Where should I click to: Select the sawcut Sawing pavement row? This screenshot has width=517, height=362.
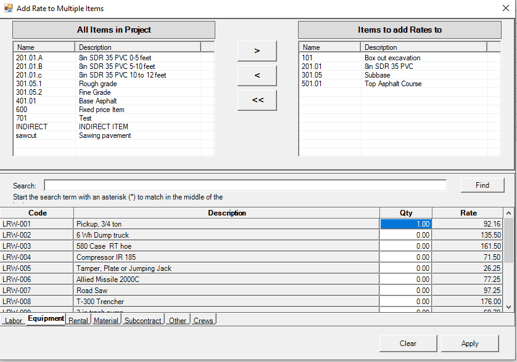pos(107,135)
